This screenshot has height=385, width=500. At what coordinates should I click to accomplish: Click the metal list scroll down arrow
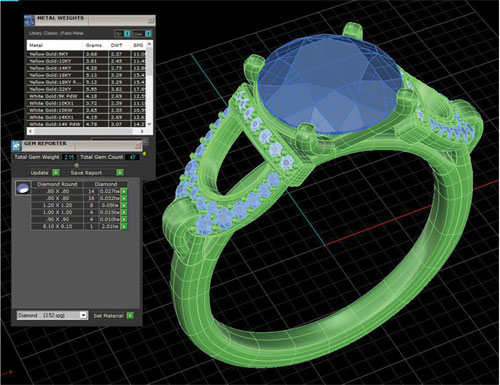tap(149, 124)
